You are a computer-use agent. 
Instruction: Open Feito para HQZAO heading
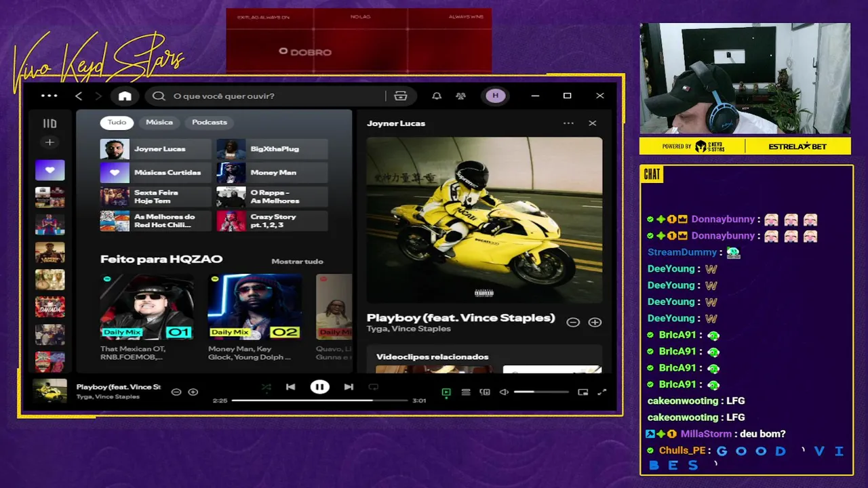161,259
